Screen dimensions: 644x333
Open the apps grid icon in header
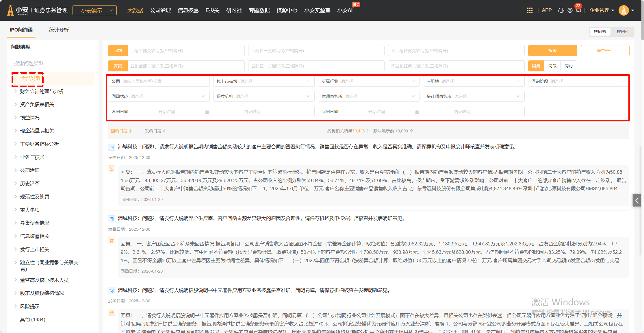(530, 10)
